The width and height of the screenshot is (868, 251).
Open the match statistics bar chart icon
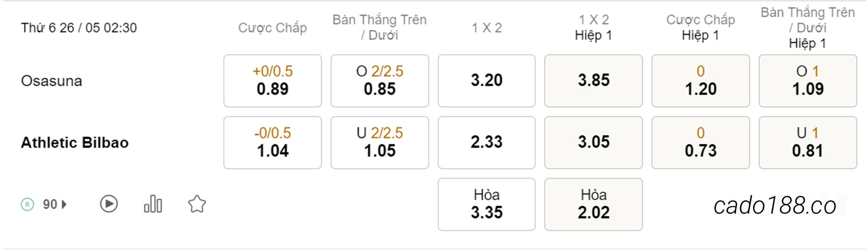pos(153,204)
